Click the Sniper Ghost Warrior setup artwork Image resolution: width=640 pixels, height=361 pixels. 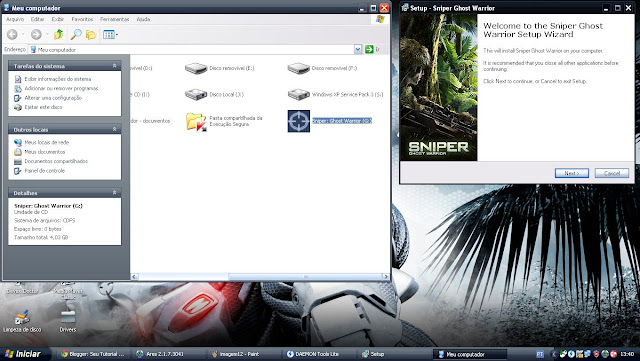point(438,87)
